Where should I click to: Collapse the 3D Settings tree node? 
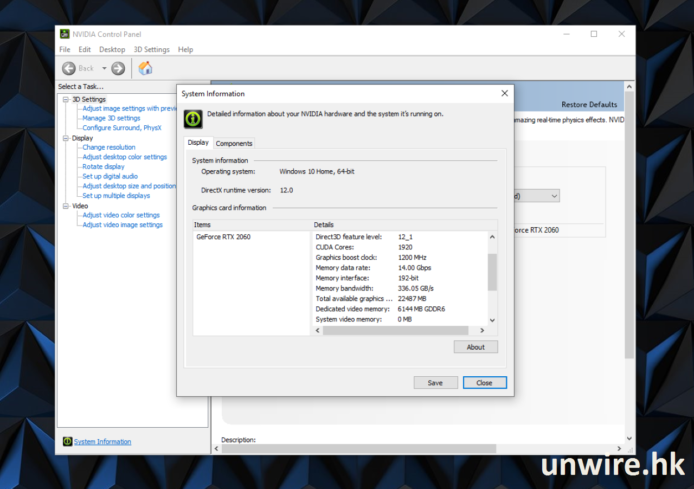(65, 99)
